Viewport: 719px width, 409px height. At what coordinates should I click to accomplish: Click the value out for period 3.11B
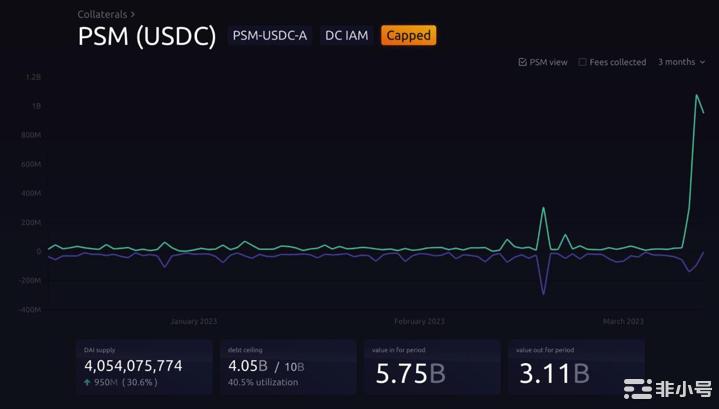pos(554,373)
